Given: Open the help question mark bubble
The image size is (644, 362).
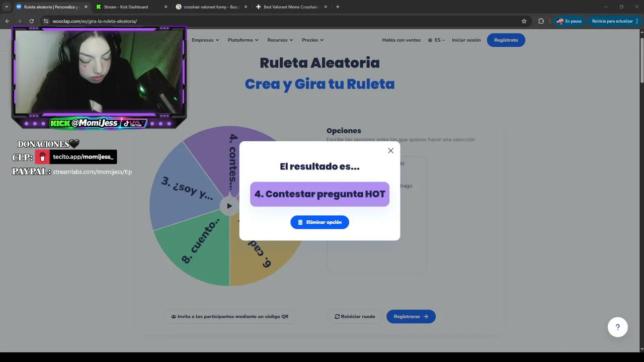Looking at the screenshot, I should tap(618, 327).
